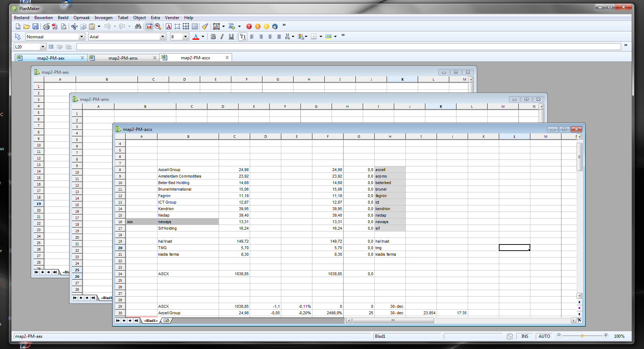Image resolution: width=644 pixels, height=349 pixels.
Task: Open the Normaal style dropdown
Action: pyautogui.click(x=81, y=37)
